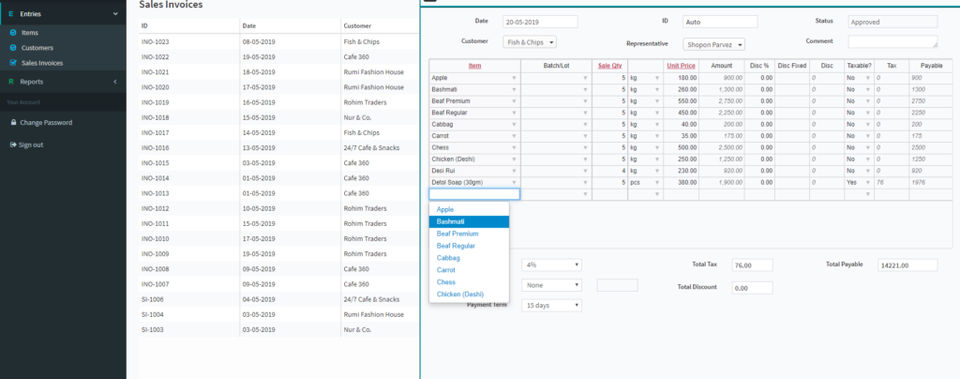Open Taxable dropdown for Detol Soap row
Viewport: 960px width, 379px height.
pyautogui.click(x=859, y=182)
